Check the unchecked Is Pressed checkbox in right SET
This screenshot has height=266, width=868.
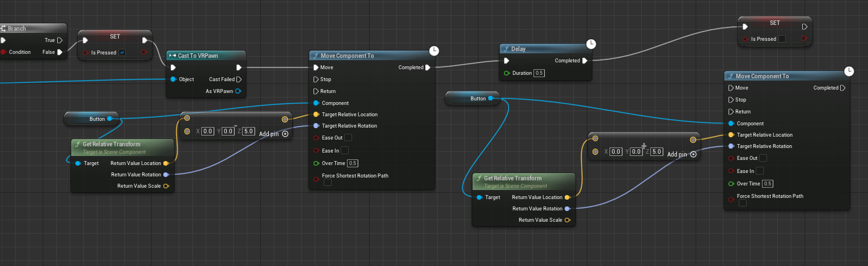(x=782, y=39)
